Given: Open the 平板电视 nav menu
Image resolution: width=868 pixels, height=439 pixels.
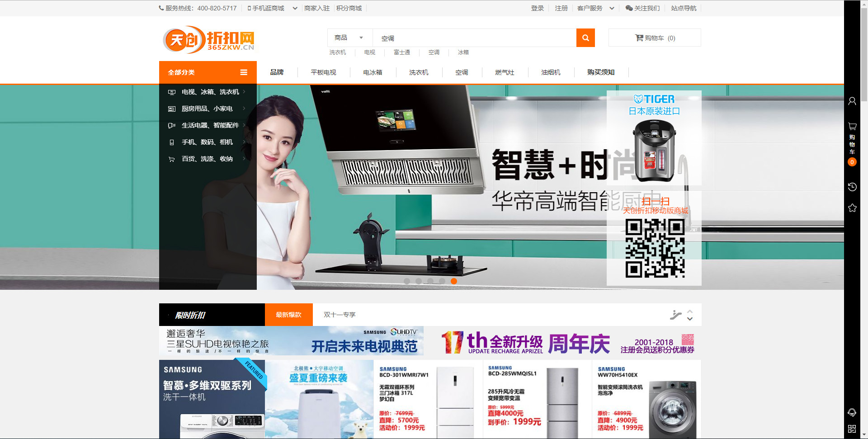Looking at the screenshot, I should coord(324,72).
